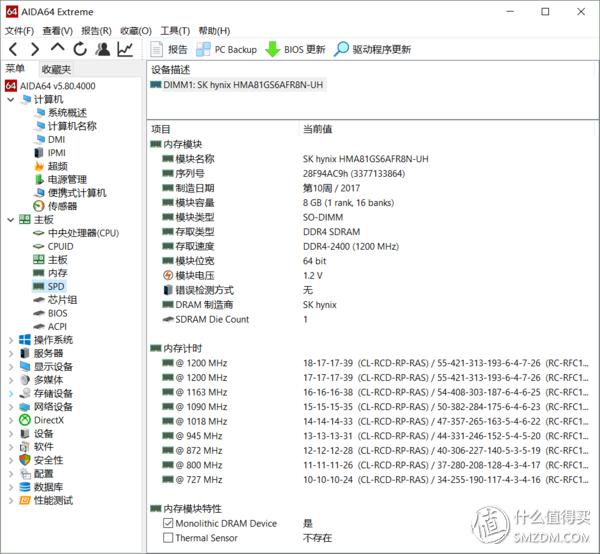Open 报告 report button
Image resolution: width=600 pixels, height=554 pixels.
pyautogui.click(x=169, y=49)
